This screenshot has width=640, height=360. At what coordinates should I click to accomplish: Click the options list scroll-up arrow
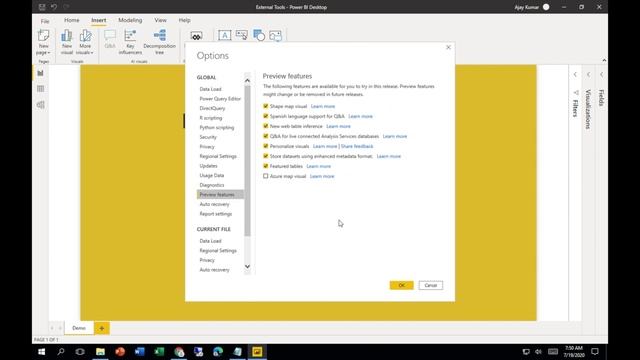(247, 80)
